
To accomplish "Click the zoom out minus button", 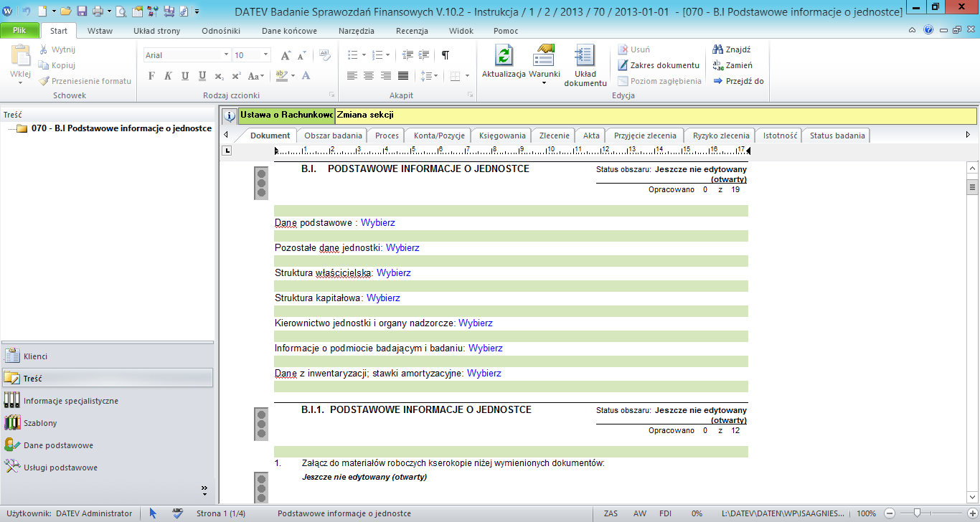I will [889, 513].
